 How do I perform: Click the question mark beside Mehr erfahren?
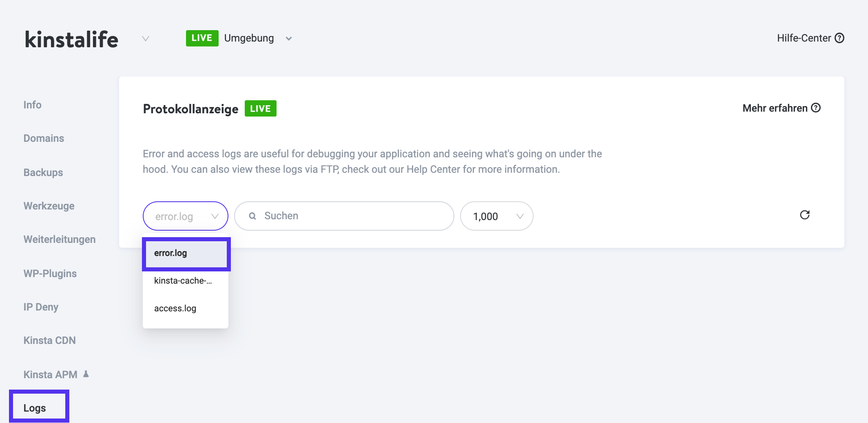[816, 108]
